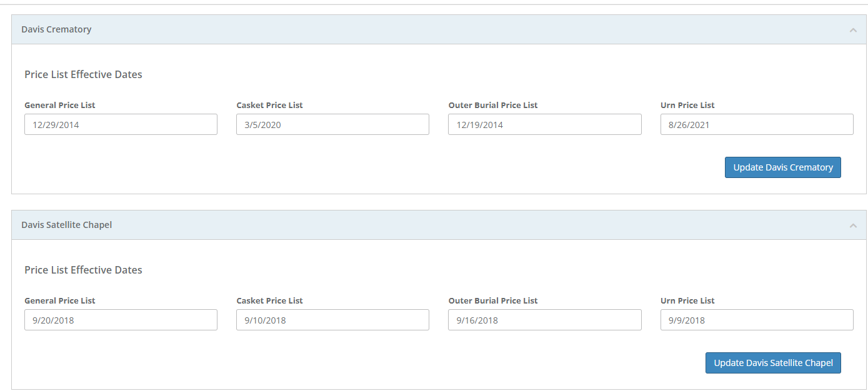Click the General Price List label under Davis Crematory
Image resolution: width=868 pixels, height=391 pixels.
pos(59,105)
